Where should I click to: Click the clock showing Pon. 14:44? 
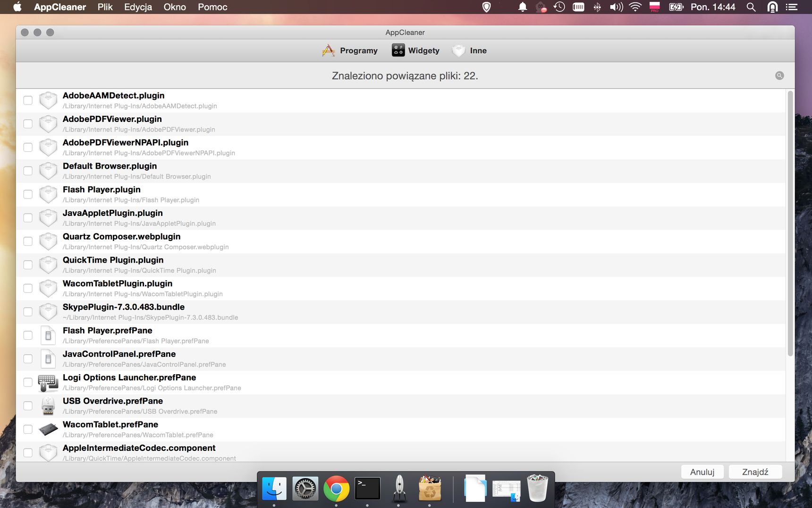[713, 7]
